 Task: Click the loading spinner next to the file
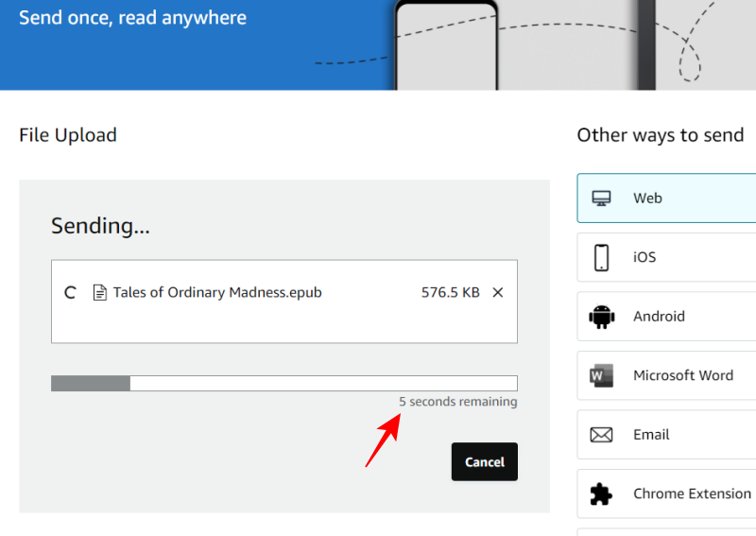(x=70, y=292)
